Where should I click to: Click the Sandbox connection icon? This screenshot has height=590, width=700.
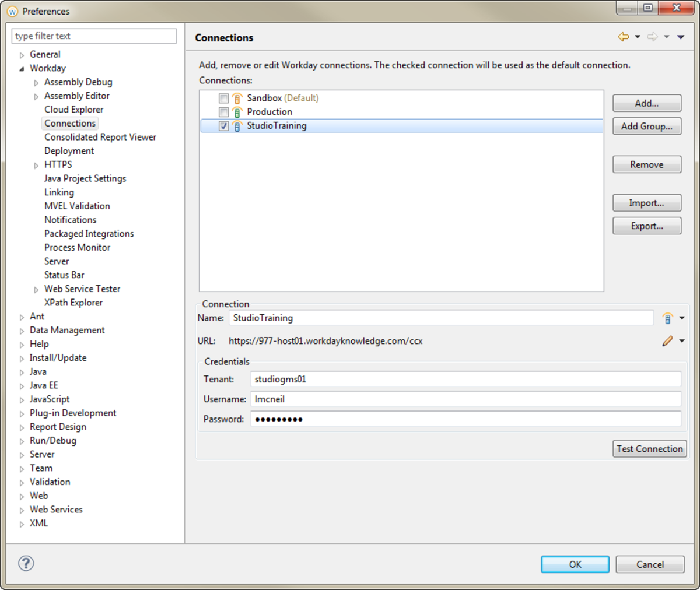point(237,98)
